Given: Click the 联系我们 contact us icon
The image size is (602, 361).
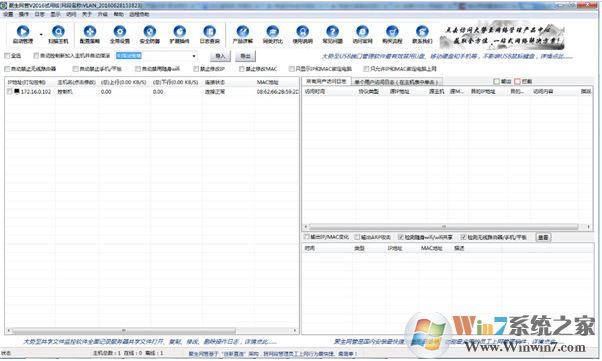Looking at the screenshot, I should (x=422, y=31).
